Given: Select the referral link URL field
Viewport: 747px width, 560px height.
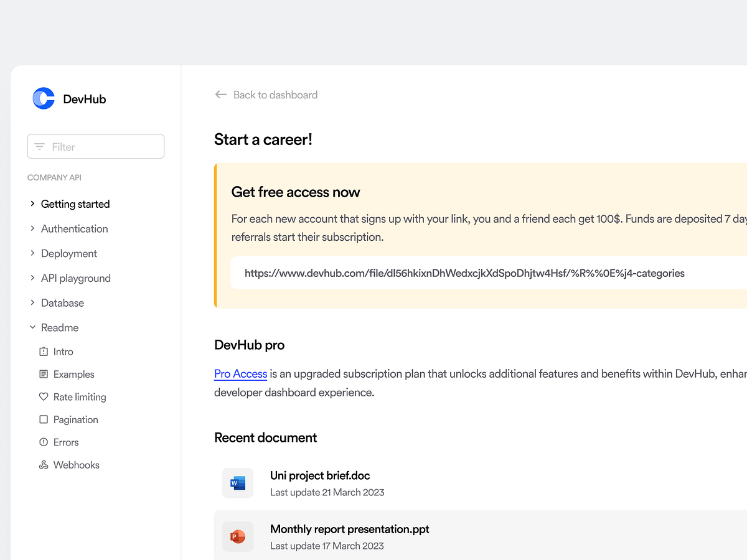Looking at the screenshot, I should [464, 273].
